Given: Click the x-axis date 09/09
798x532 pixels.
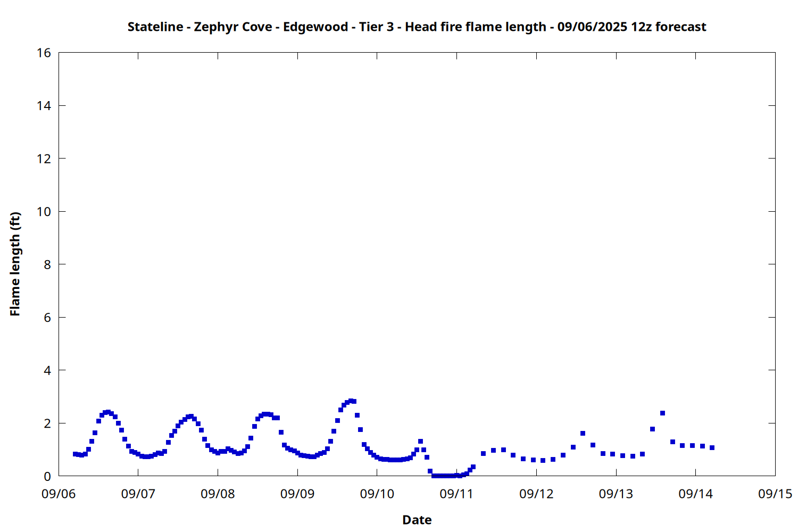Looking at the screenshot, I should (297, 494).
